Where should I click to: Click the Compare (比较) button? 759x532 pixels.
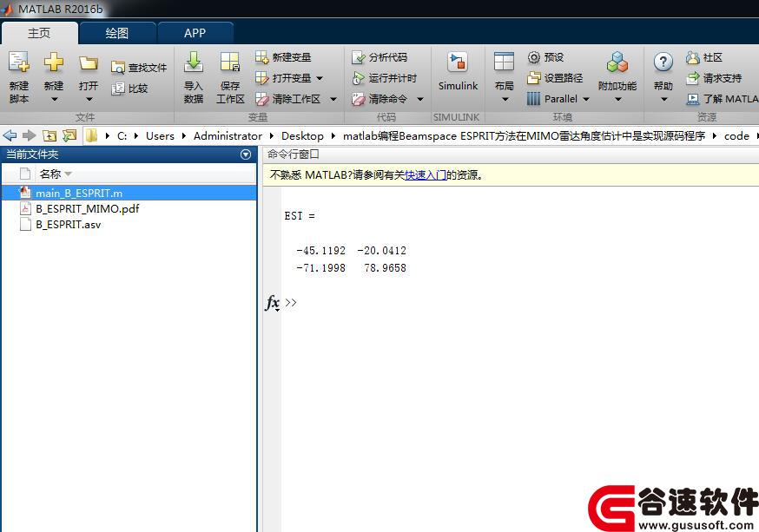coord(129,89)
